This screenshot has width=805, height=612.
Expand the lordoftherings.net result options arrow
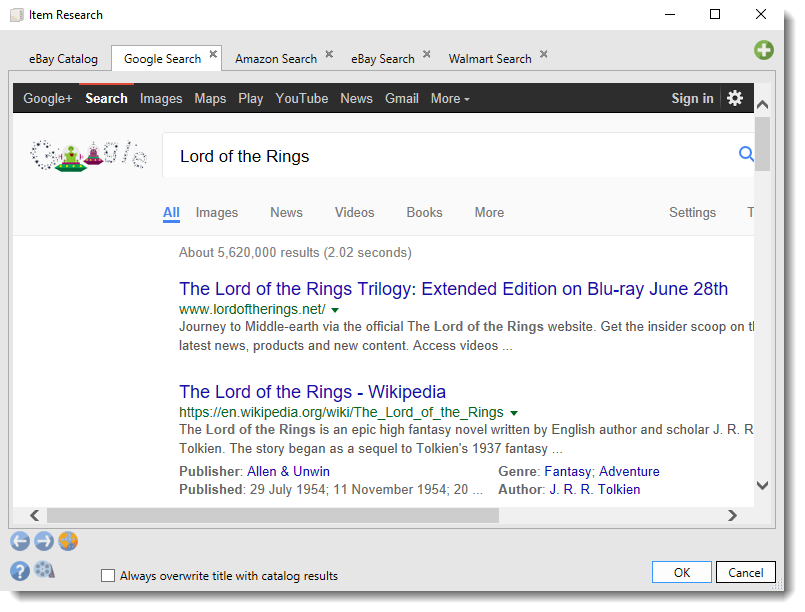pyautogui.click(x=335, y=310)
